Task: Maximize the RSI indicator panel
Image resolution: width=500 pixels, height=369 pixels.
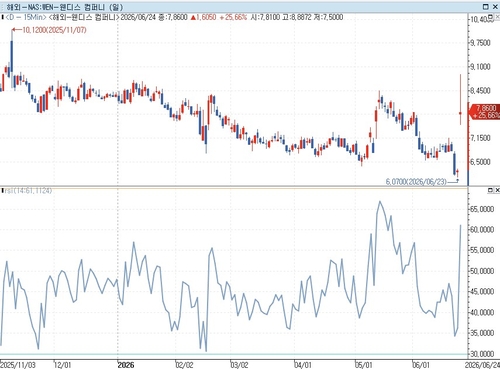Action: [x=491, y=190]
